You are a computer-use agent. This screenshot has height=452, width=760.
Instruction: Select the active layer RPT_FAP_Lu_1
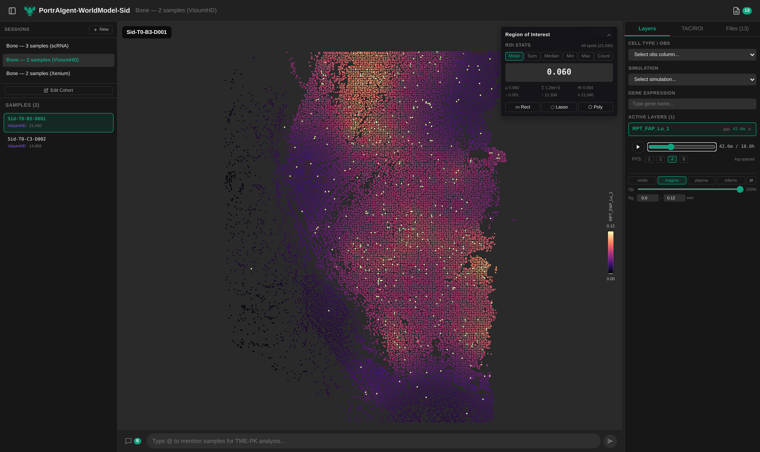coord(692,129)
